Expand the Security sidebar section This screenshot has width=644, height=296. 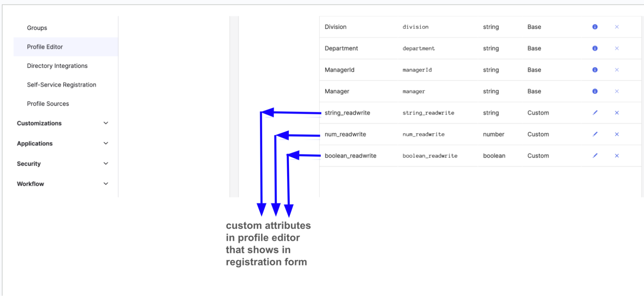tap(106, 164)
